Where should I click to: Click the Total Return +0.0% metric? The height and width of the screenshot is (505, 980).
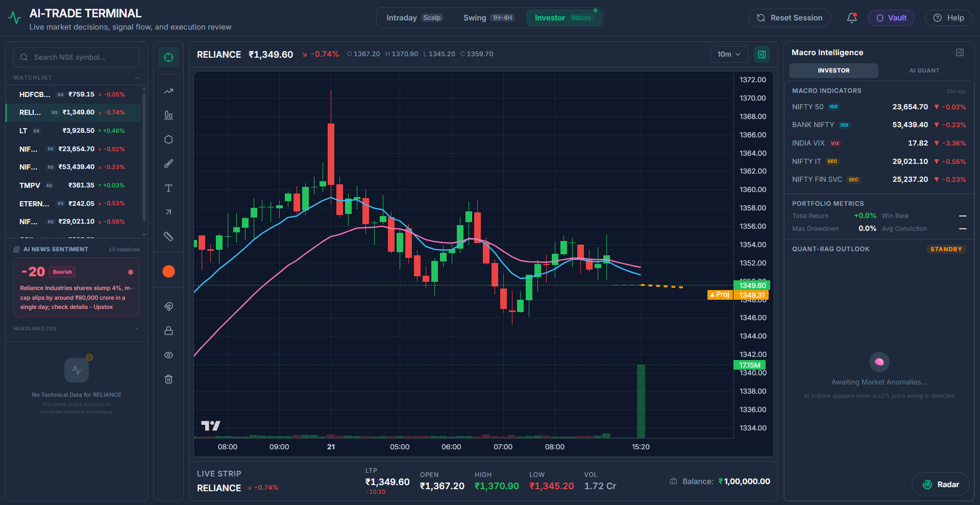pyautogui.click(x=834, y=216)
